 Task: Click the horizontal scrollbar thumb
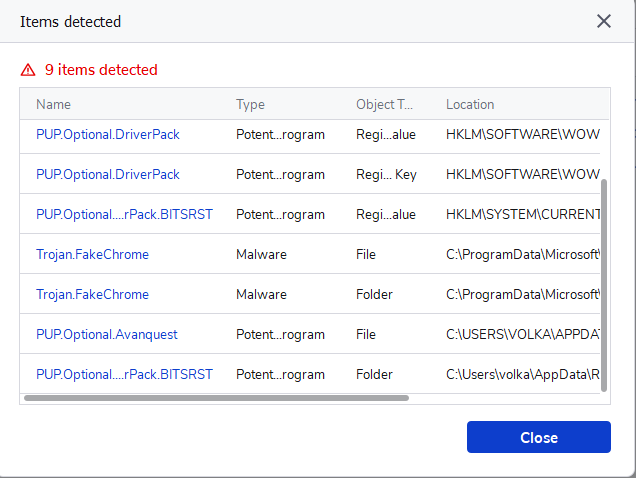coord(216,397)
